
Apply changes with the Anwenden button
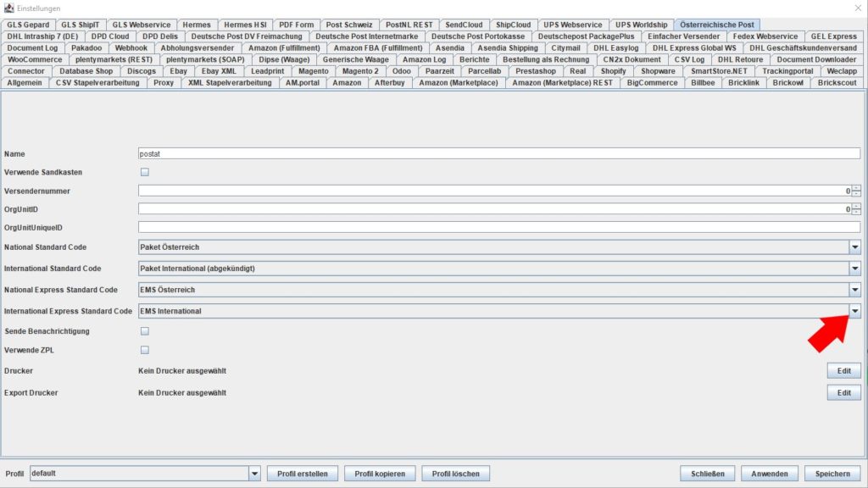770,474
